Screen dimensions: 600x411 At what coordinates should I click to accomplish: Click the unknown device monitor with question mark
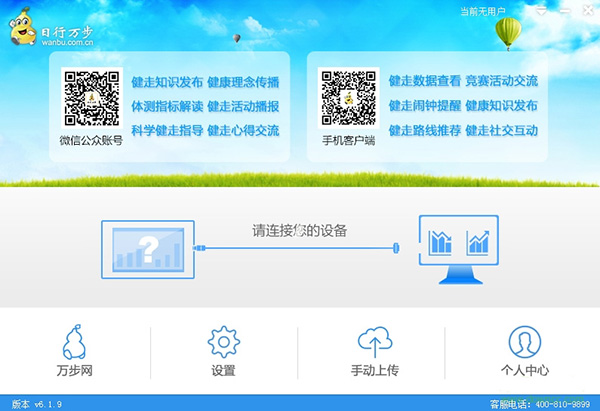coord(148,248)
